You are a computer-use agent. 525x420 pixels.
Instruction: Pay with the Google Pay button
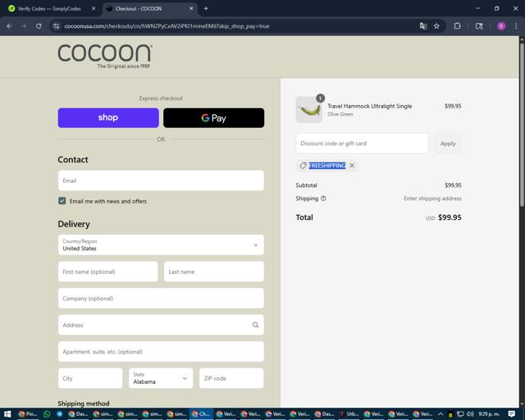tap(213, 118)
